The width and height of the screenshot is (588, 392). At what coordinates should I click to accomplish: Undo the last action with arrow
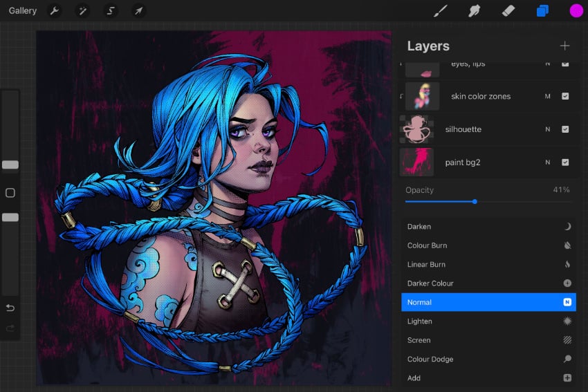click(x=10, y=308)
